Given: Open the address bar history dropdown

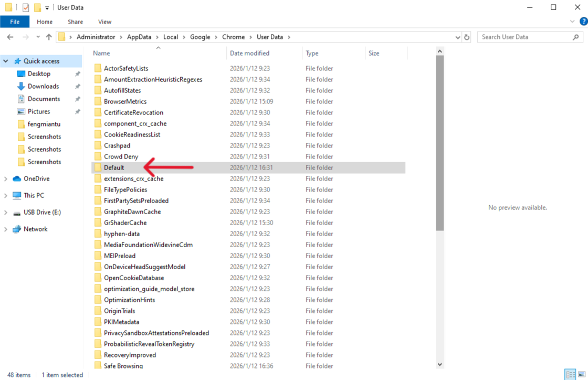Looking at the screenshot, I should click(458, 37).
